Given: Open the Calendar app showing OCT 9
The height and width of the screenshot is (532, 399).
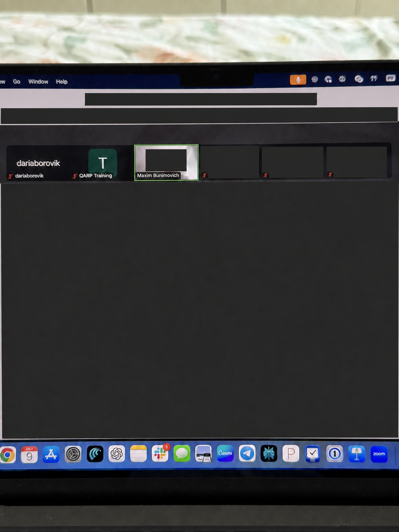Looking at the screenshot, I should [x=29, y=454].
